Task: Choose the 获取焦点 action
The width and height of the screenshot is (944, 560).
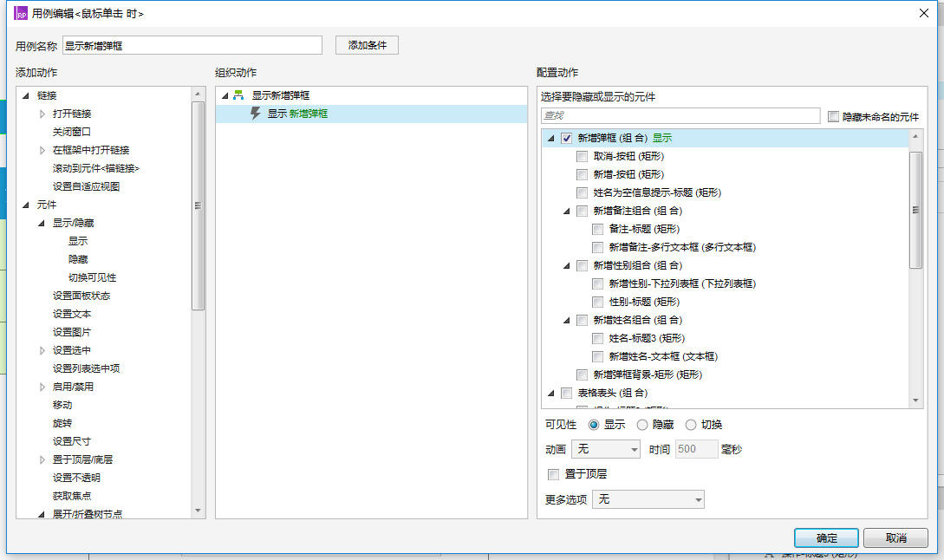Action: pos(72,496)
